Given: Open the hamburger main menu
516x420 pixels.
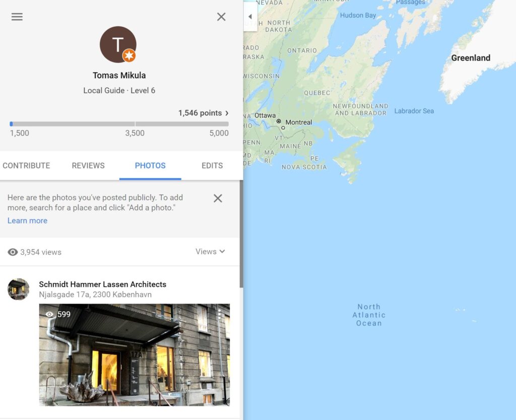Looking at the screenshot, I should pos(17,17).
